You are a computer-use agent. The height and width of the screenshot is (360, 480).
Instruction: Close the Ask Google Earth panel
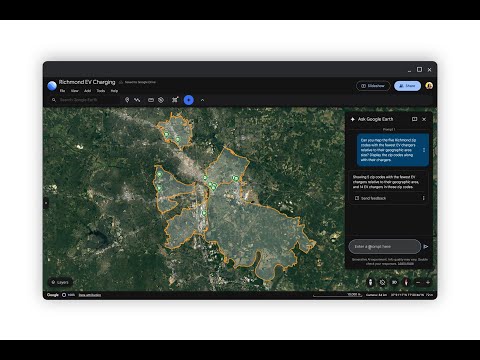(x=424, y=119)
